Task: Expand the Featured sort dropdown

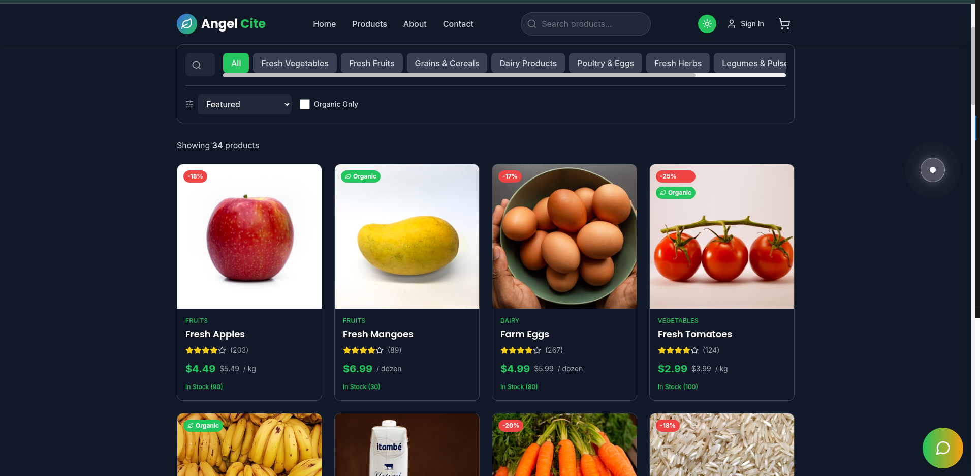Action: 244,104
